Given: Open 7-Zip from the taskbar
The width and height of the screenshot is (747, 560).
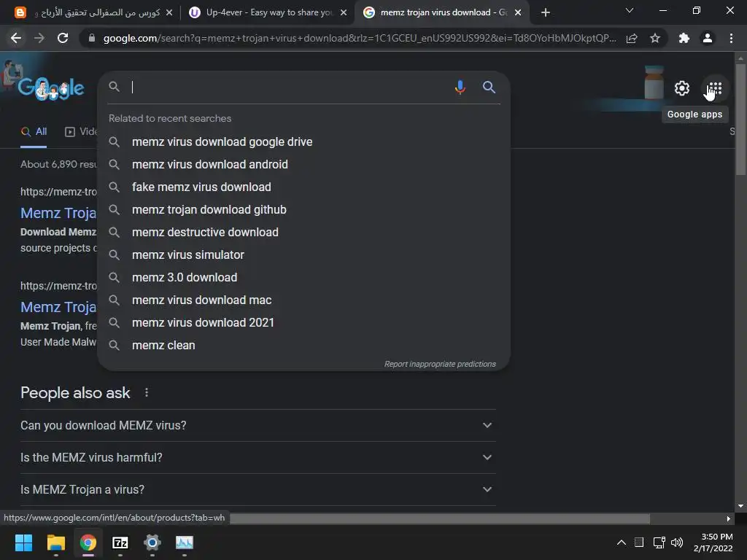Looking at the screenshot, I should pyautogui.click(x=120, y=542).
